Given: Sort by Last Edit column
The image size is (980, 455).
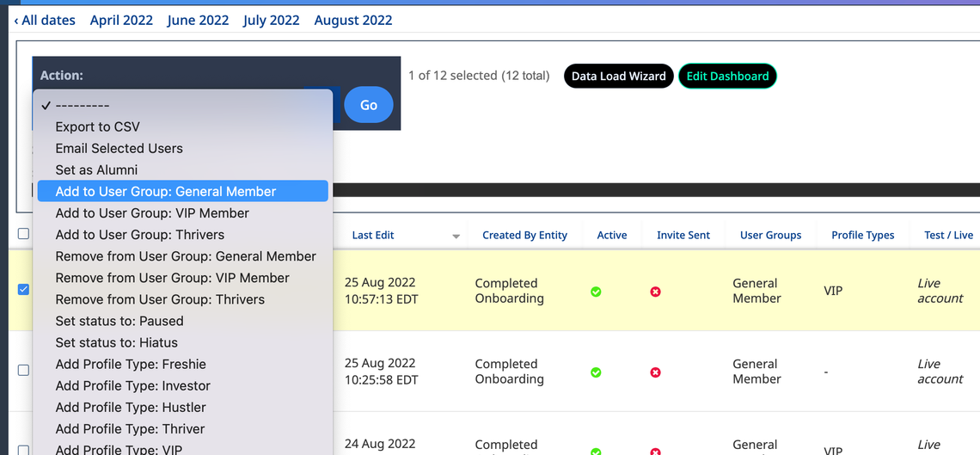Looking at the screenshot, I should (373, 235).
